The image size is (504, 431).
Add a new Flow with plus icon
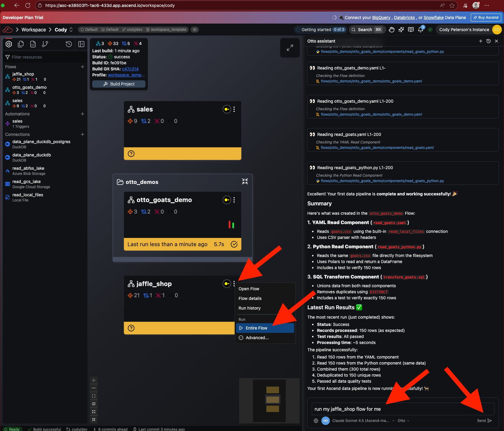click(83, 67)
